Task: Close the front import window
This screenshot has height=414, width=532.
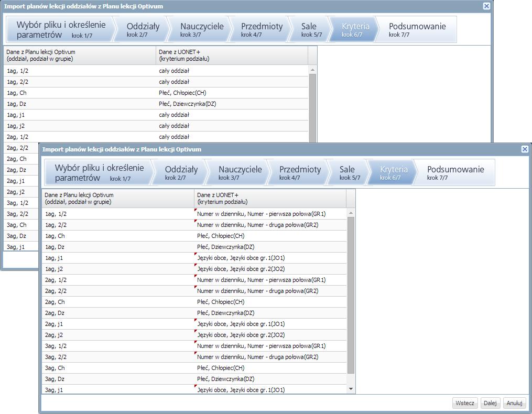Action: click(525, 149)
